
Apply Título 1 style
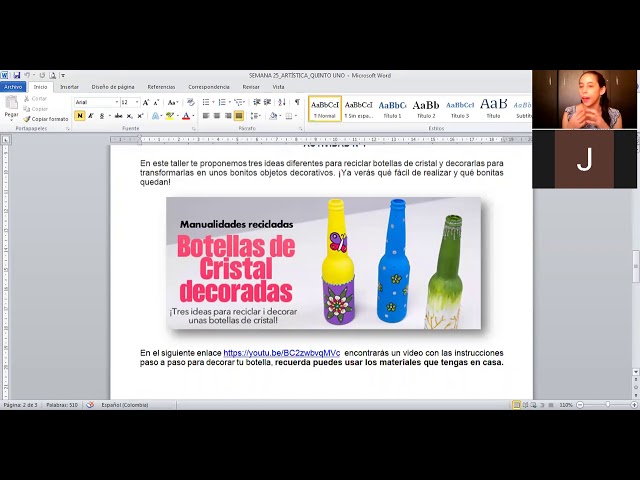pos(392,109)
